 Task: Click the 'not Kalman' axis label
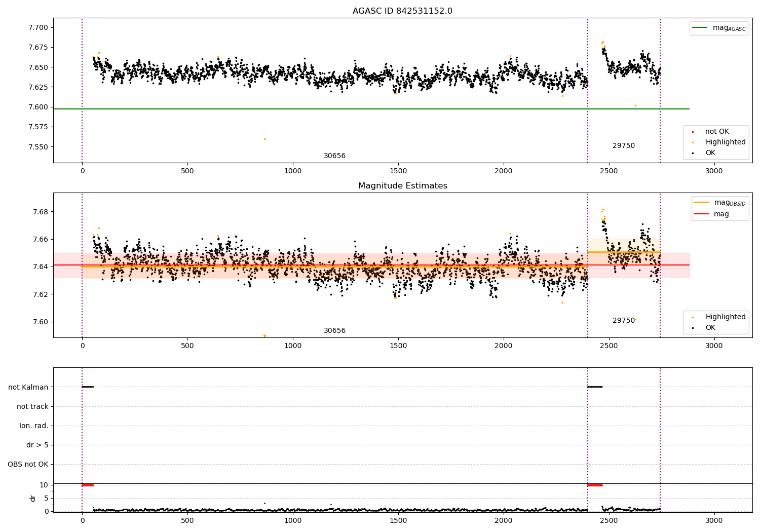28,387
